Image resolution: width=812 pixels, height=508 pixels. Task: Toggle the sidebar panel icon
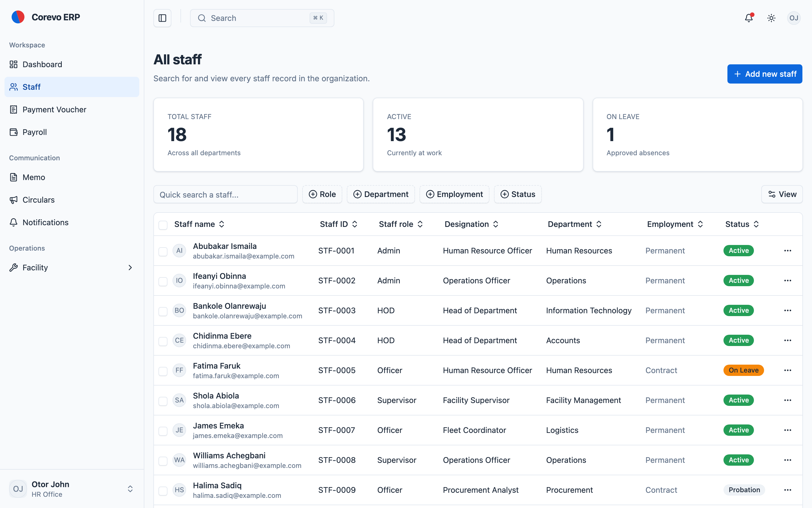point(162,18)
